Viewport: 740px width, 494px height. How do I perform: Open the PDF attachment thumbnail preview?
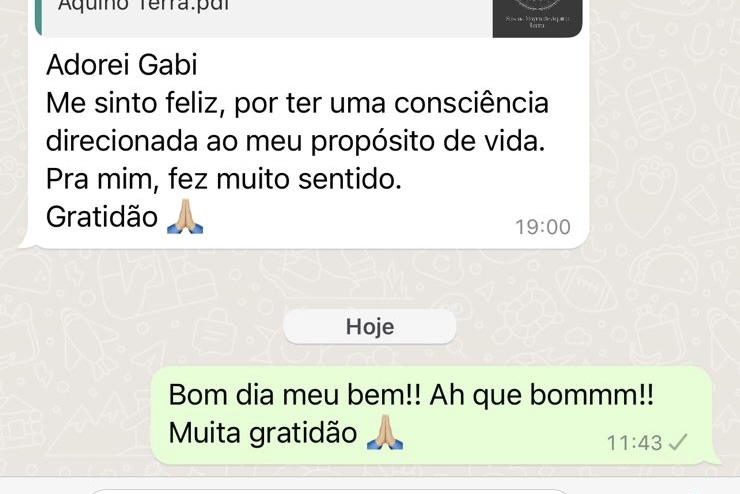coord(537,18)
